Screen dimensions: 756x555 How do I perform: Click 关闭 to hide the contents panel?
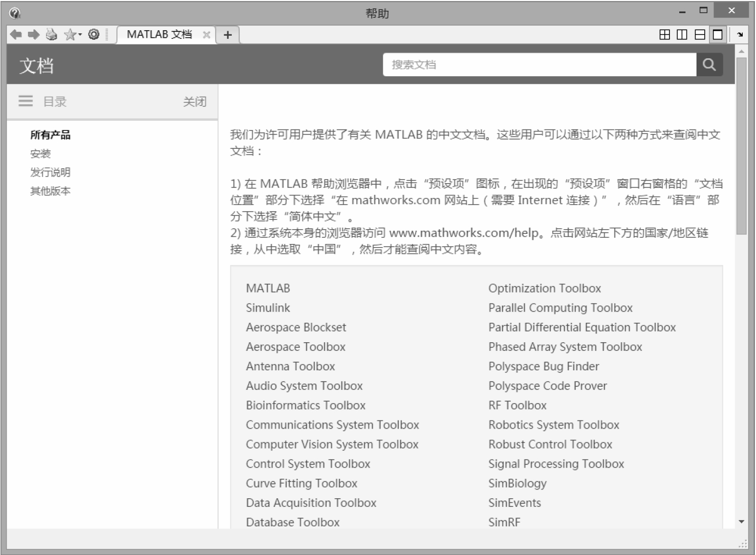coord(195,102)
